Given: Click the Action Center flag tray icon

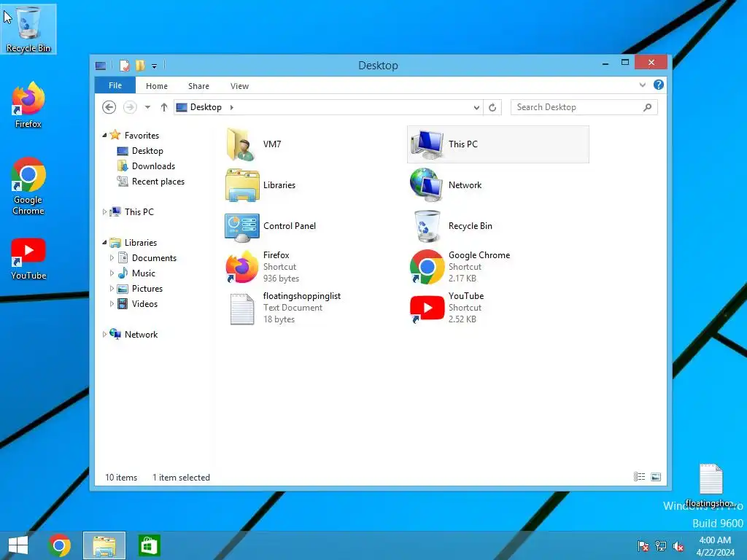Looking at the screenshot, I should [643, 546].
